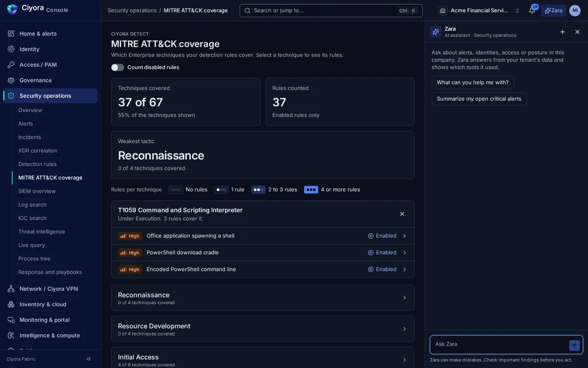The height and width of the screenshot is (368, 588).
Task: Click 'What can you help me with?' suggestion
Action: [473, 82]
